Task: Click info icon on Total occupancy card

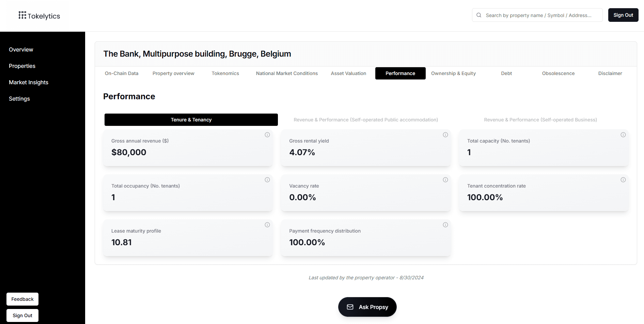Action: pos(267,180)
